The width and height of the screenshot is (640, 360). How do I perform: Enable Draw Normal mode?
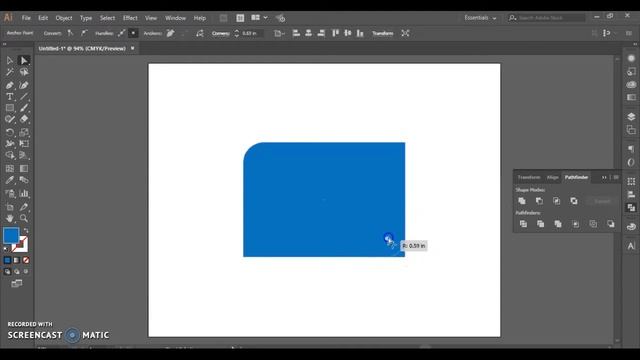point(7,271)
